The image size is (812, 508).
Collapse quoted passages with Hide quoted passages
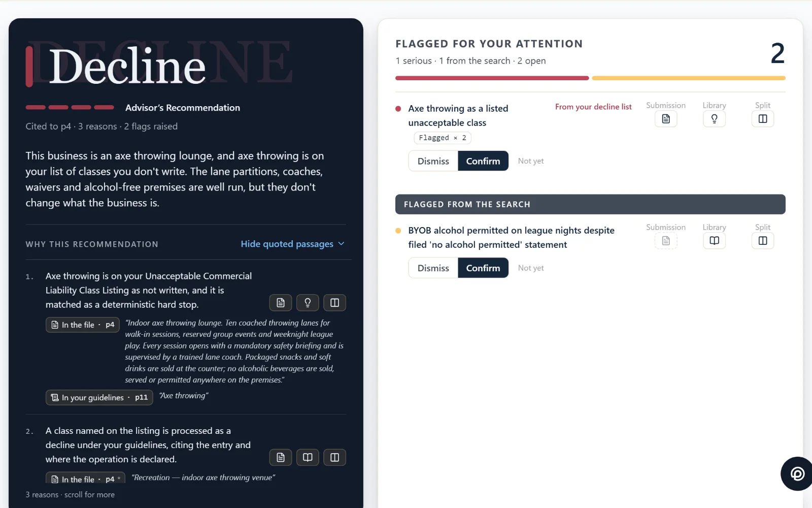292,244
